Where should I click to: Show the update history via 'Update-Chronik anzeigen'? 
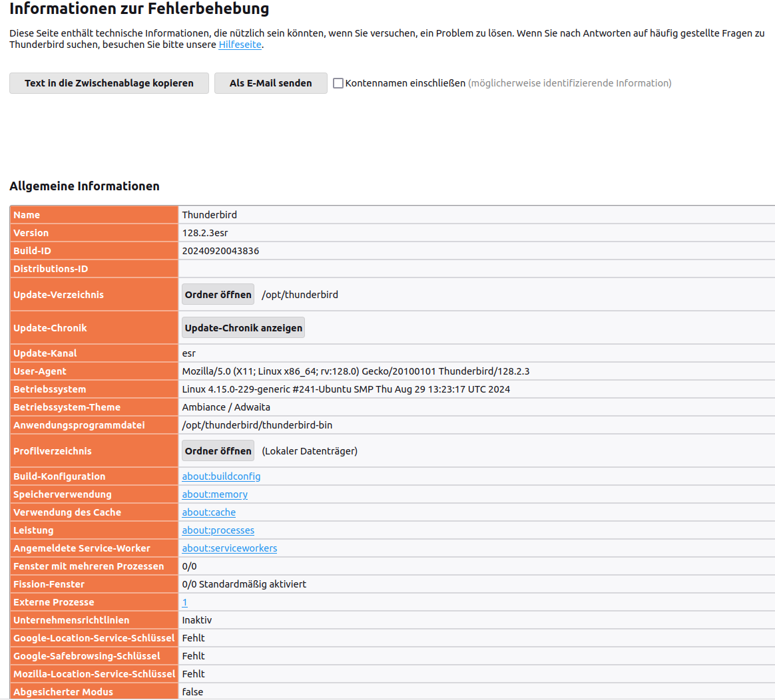(x=243, y=328)
